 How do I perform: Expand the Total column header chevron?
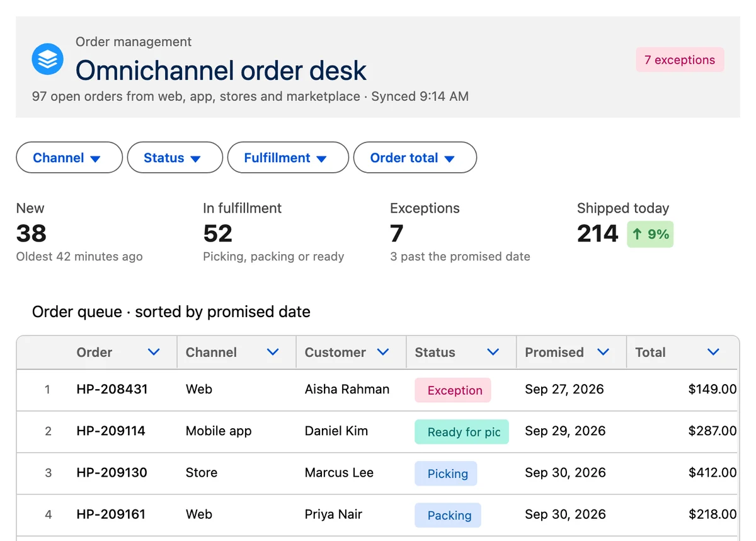tap(713, 352)
